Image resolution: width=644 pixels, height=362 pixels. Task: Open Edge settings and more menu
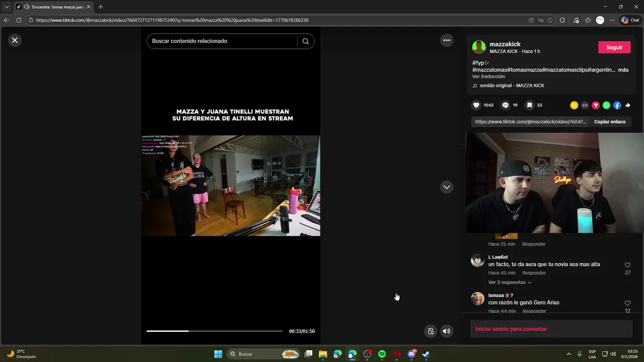pyautogui.click(x=612, y=20)
